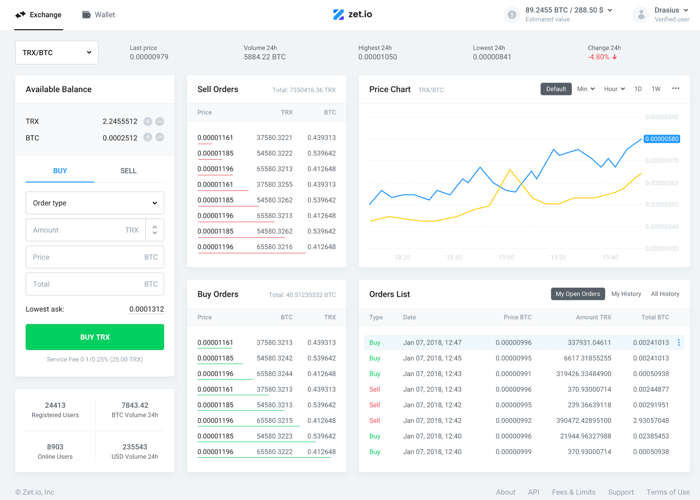Expand the Order type dropdown
The width and height of the screenshot is (700, 500).
(x=95, y=203)
